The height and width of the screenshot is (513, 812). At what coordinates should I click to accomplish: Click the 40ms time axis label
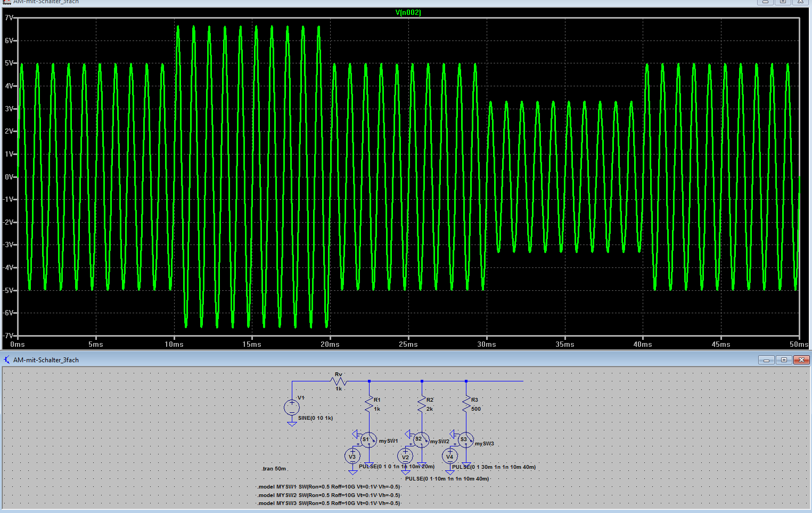point(643,345)
